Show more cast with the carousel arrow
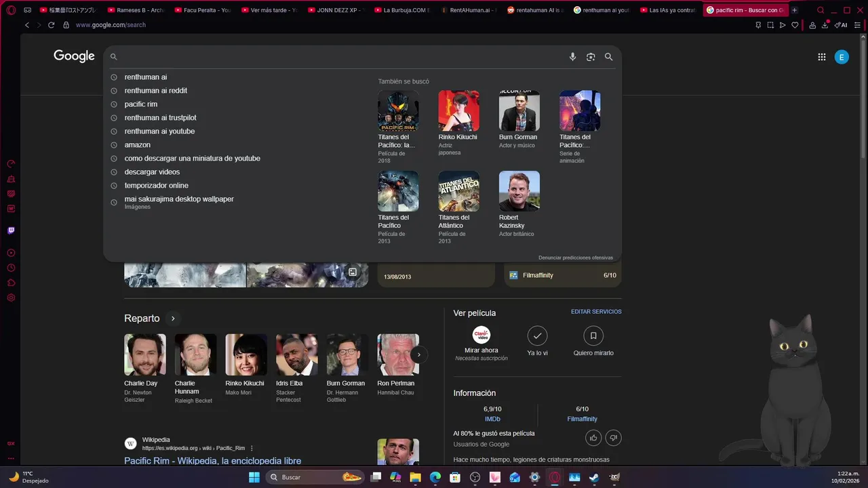 coord(419,354)
